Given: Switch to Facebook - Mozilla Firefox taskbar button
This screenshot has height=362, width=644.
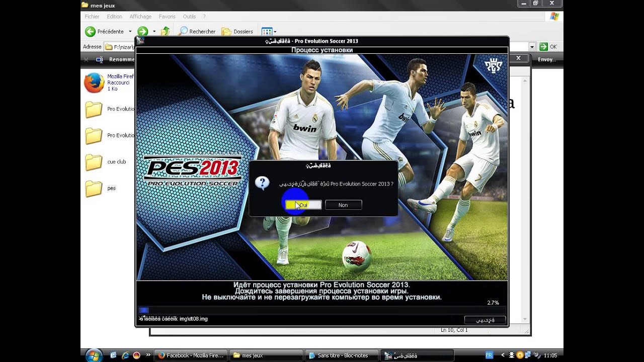Looking at the screenshot, I should (191, 355).
